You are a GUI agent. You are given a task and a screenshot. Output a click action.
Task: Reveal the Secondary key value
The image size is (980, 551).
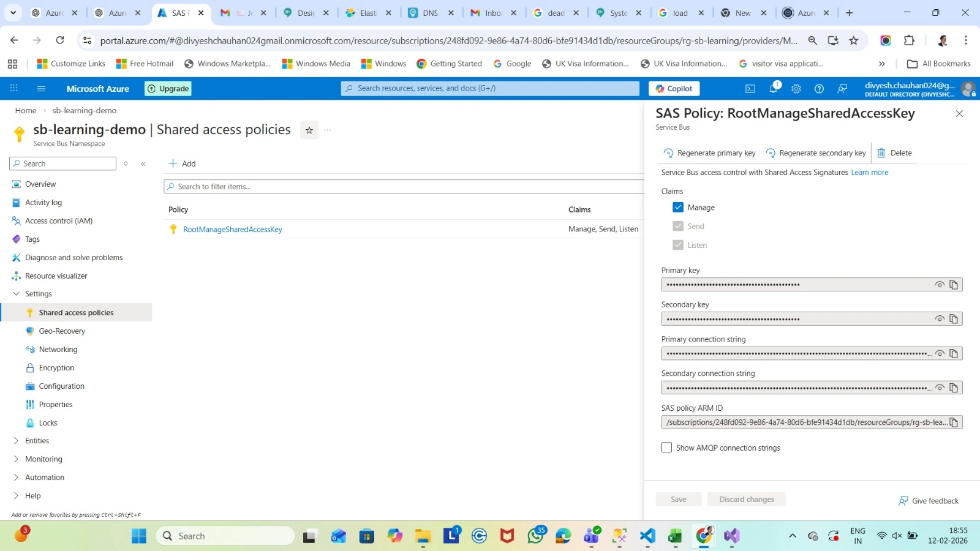(940, 319)
